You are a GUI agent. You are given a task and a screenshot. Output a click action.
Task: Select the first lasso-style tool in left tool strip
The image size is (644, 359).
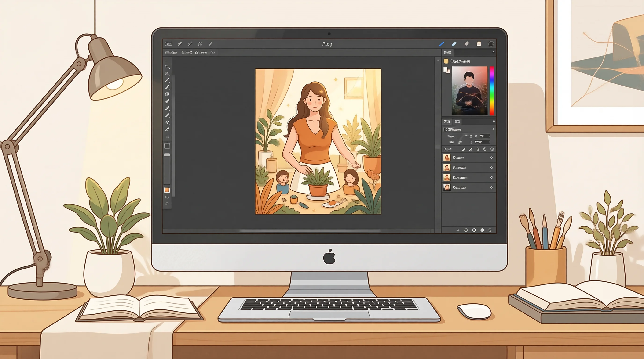tap(167, 67)
